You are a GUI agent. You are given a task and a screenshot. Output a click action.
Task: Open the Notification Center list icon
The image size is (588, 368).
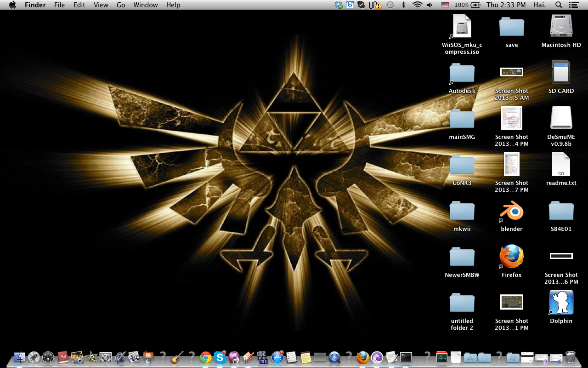pos(573,5)
